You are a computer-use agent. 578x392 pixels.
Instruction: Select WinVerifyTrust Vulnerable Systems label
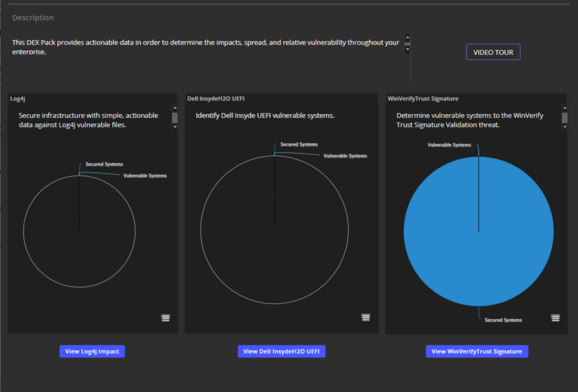[x=449, y=145]
